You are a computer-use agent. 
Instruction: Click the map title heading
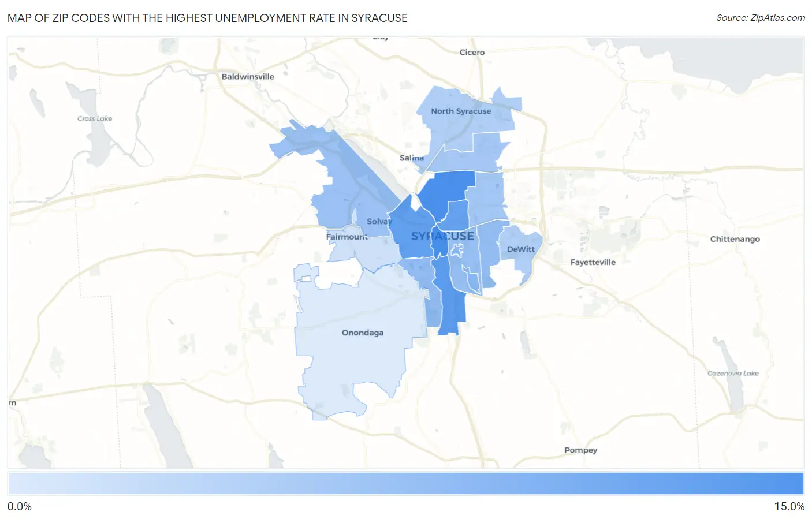tap(207, 18)
